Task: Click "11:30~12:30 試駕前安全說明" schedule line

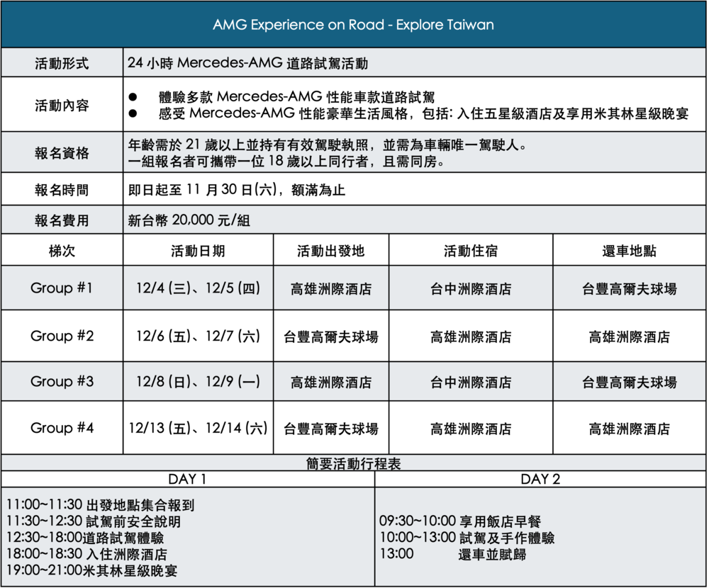Action: (x=94, y=521)
